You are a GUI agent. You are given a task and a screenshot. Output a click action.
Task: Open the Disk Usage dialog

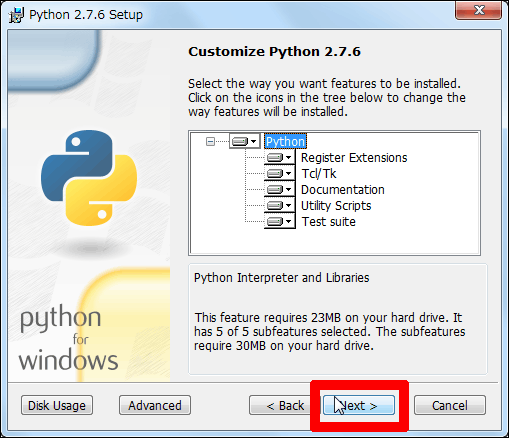(x=57, y=405)
